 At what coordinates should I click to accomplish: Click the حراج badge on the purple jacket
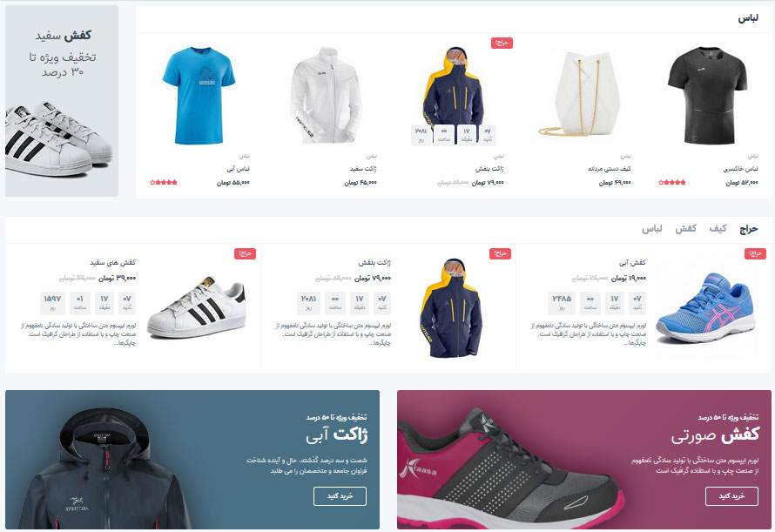(x=502, y=43)
